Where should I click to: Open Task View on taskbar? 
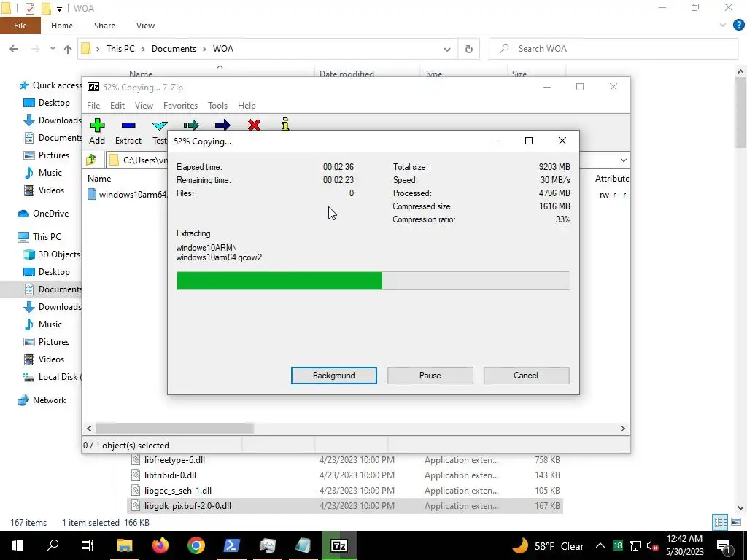click(88, 545)
